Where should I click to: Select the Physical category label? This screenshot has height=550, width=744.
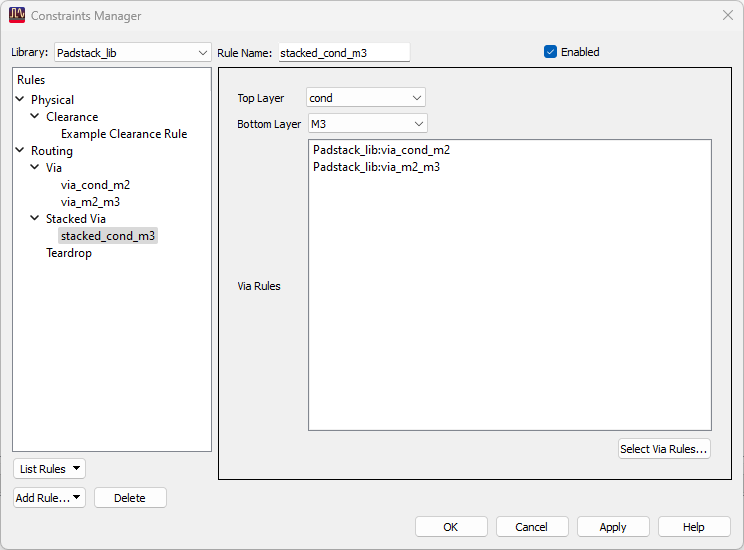[52, 100]
